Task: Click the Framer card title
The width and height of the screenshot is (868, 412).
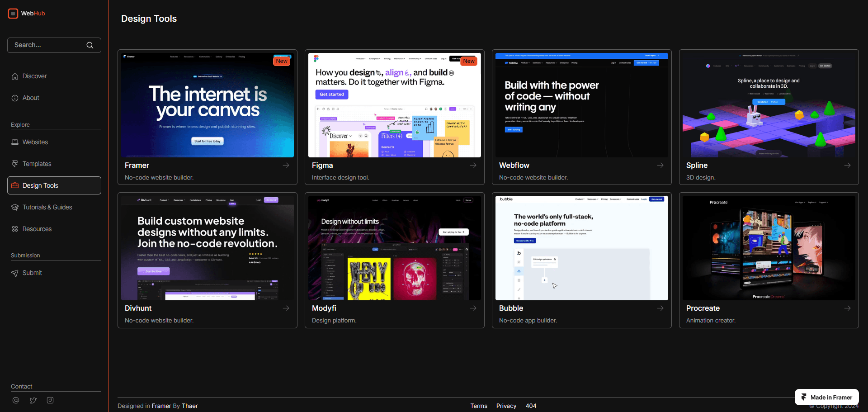Action: pos(137,166)
